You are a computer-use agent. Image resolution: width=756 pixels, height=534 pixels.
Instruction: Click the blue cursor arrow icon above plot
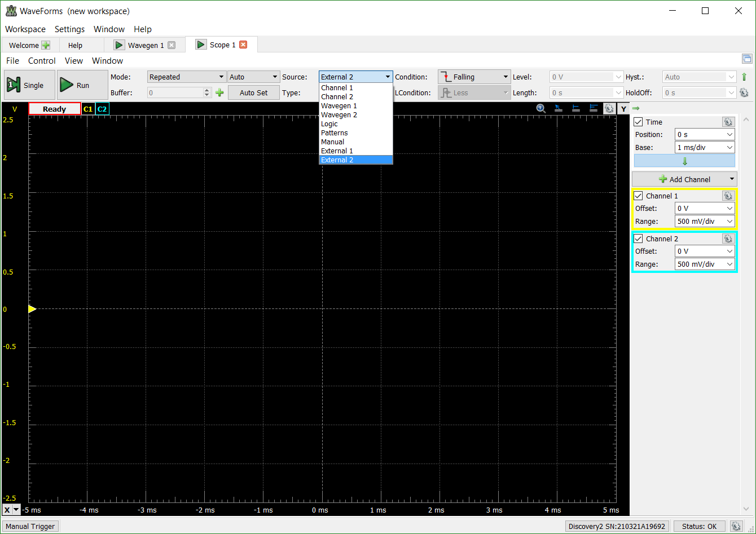[559, 109]
